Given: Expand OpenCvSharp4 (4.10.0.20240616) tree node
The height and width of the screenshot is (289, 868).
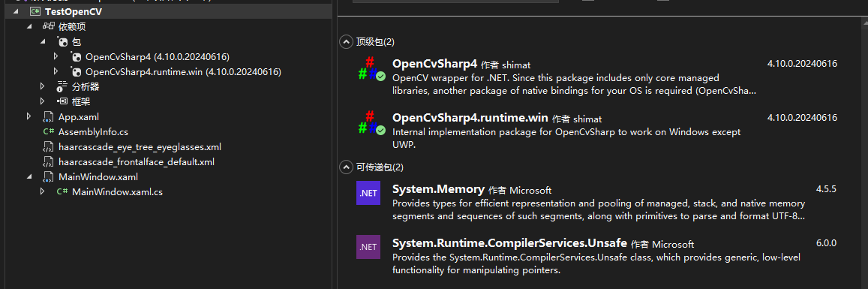Looking at the screenshot, I should coord(56,56).
